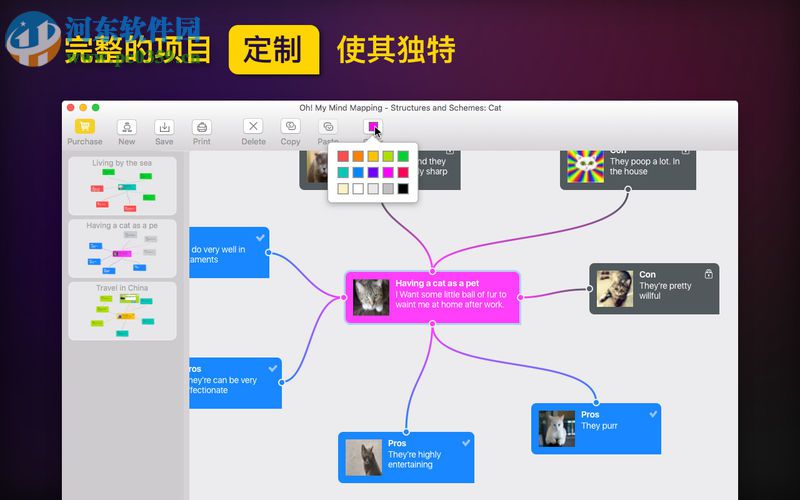Click connector point below 'They poop a lot' node

tap(628, 189)
